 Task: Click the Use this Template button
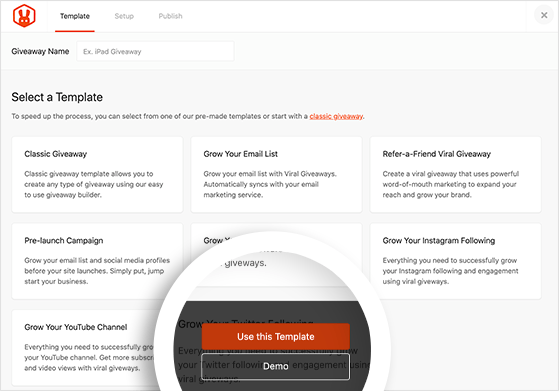[x=276, y=336]
